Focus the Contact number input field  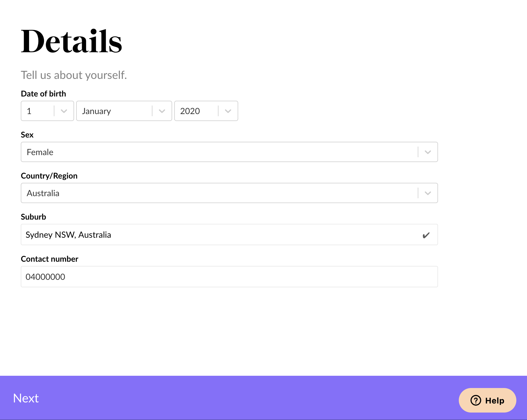(229, 277)
